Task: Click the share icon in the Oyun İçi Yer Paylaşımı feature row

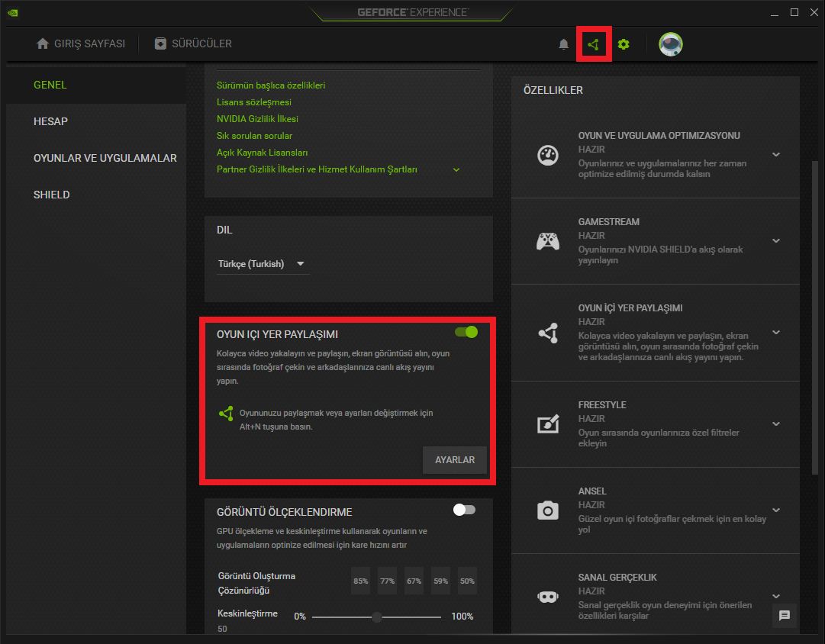Action: [x=548, y=333]
